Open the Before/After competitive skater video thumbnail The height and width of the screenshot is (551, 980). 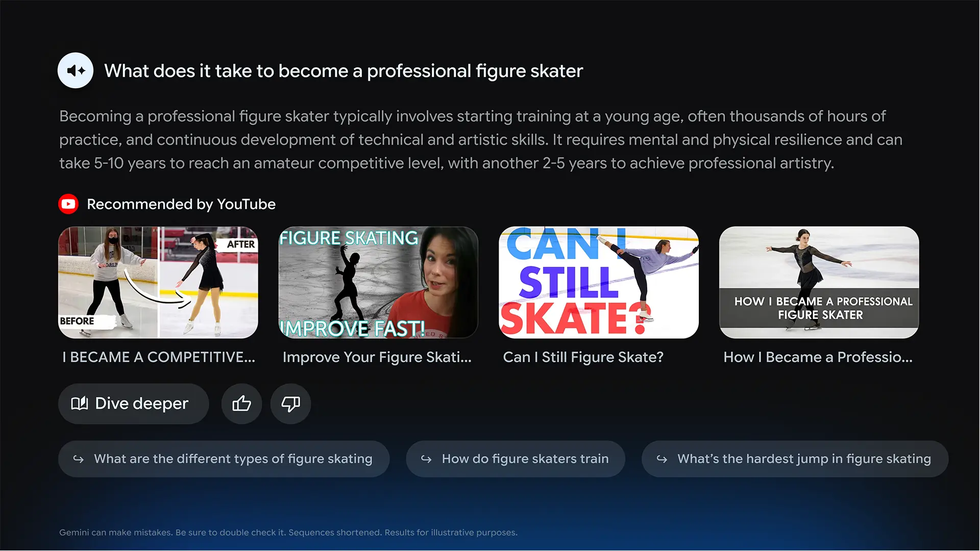pos(158,282)
